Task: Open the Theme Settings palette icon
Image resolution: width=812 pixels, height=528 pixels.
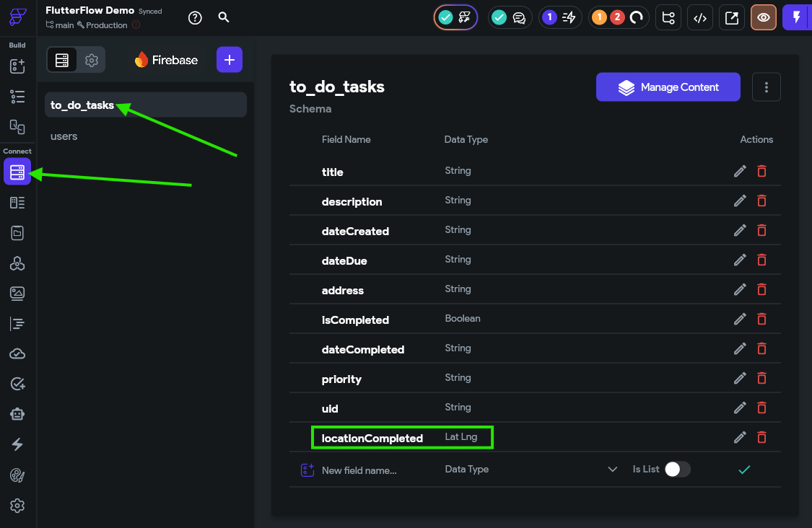Action: 17,475
